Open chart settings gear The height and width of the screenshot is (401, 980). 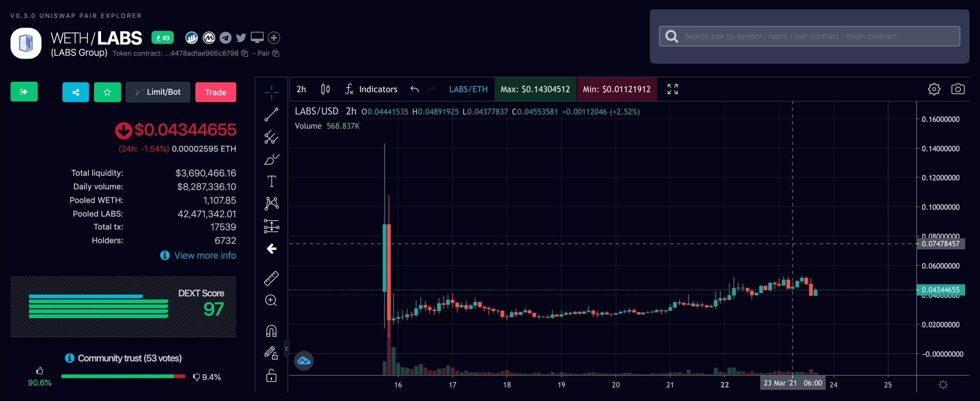(x=934, y=89)
